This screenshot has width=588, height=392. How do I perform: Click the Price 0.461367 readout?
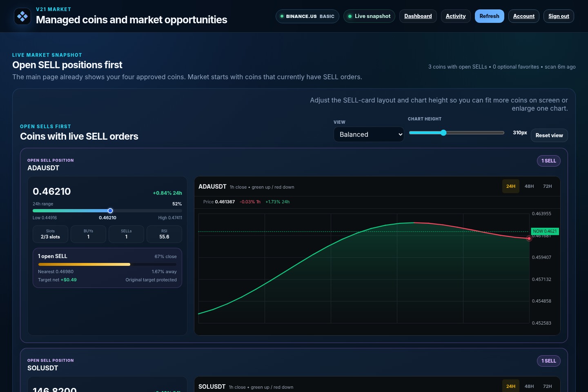coord(219,202)
